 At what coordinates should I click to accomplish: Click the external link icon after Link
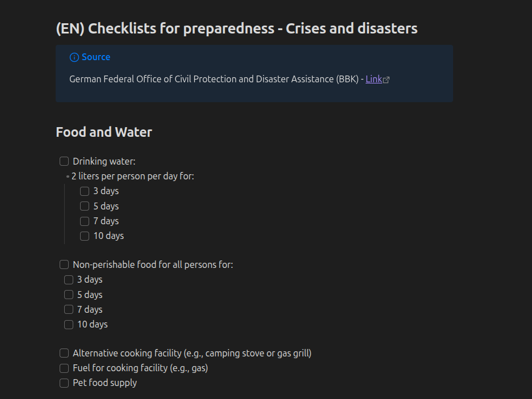(387, 79)
